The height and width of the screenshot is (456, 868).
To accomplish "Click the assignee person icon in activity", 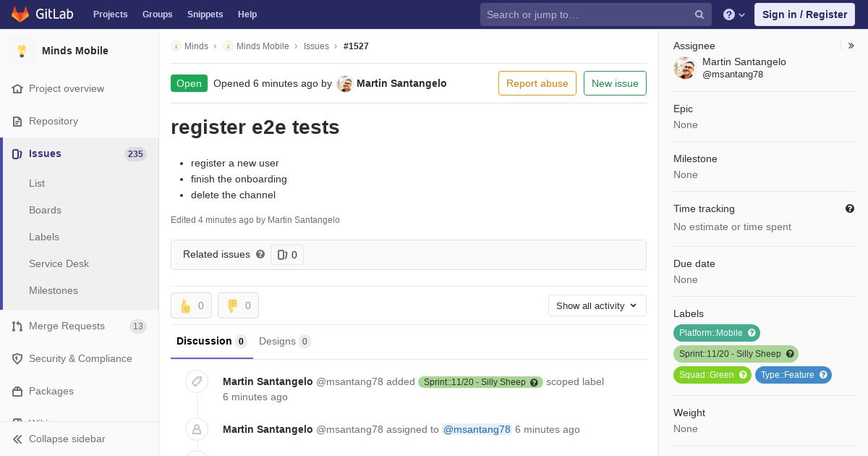I will coord(197,429).
